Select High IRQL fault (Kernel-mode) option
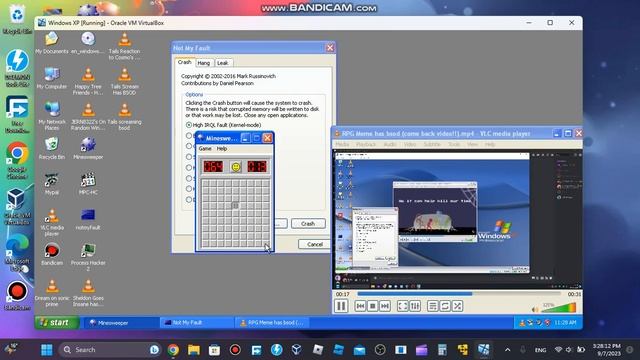 [223, 125]
